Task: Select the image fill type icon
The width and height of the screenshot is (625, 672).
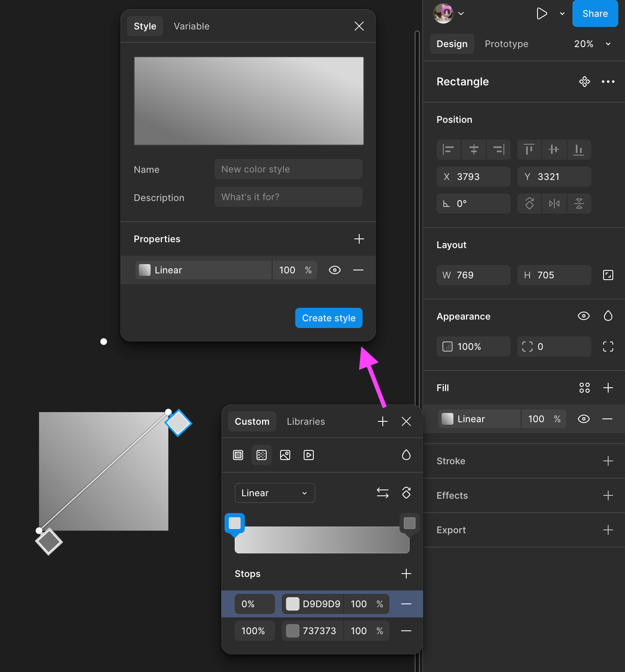Action: (x=285, y=455)
